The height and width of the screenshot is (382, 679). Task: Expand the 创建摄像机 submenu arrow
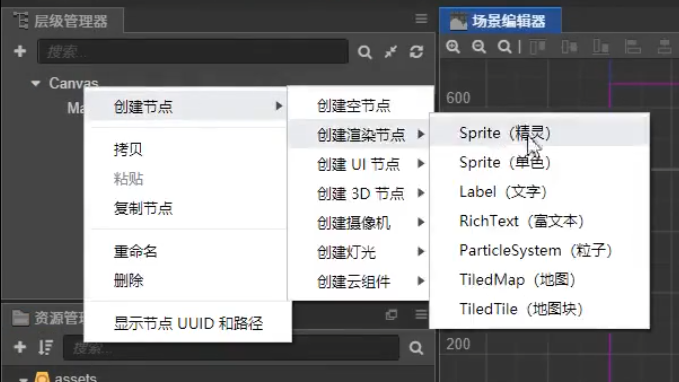(421, 222)
